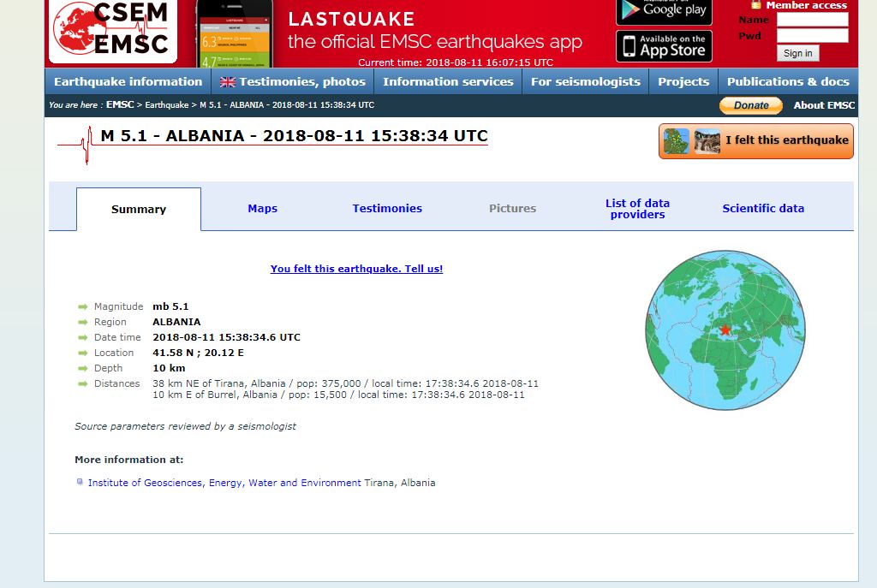Click the magnitude value mb 5.1
877x588 pixels.
(170, 306)
